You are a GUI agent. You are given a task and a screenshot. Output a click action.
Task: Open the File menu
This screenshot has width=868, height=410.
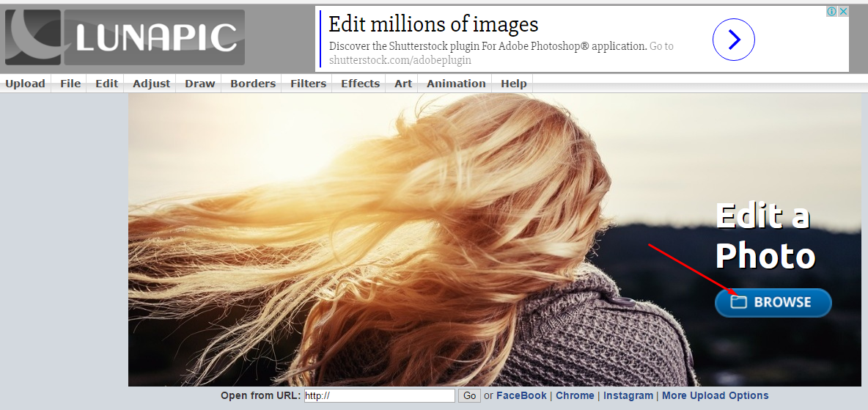[70, 84]
